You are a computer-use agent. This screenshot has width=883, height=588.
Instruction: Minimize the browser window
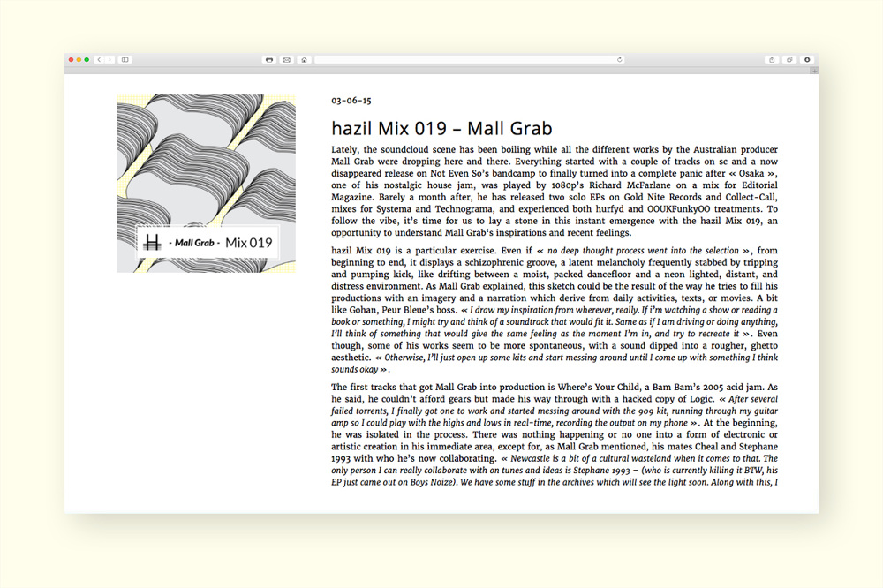[x=79, y=60]
